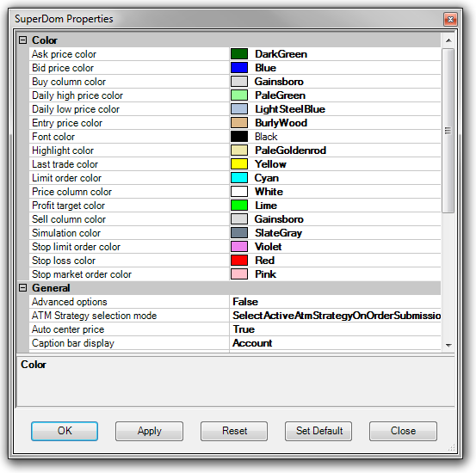Select the Ask price color property label

click(x=64, y=54)
